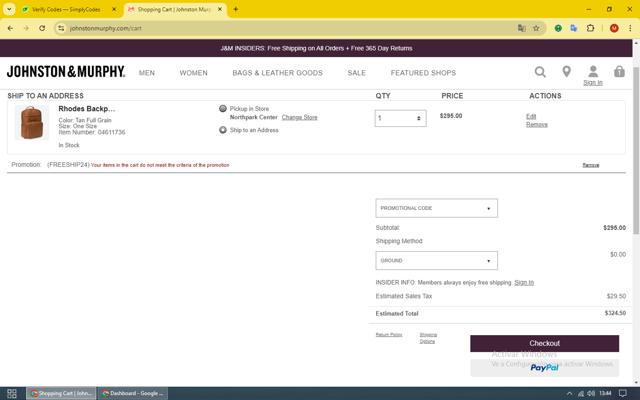Open the SALE menu

(x=356, y=73)
